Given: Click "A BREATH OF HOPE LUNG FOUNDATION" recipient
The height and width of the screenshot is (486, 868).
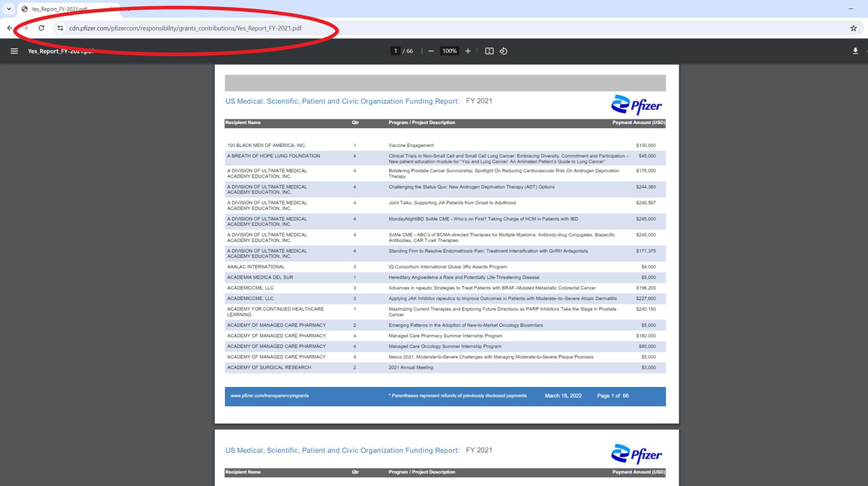Looking at the screenshot, I should pos(273,156).
